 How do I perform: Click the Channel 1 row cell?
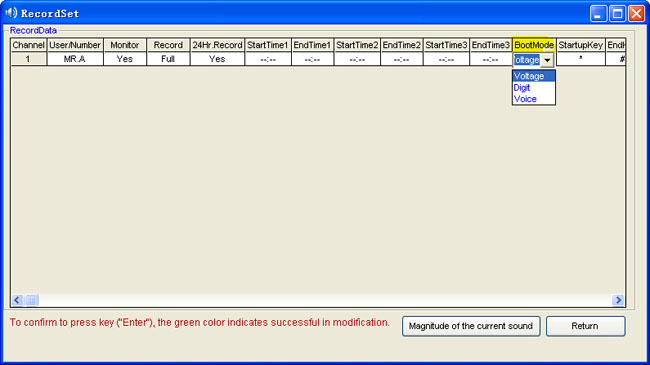point(28,59)
